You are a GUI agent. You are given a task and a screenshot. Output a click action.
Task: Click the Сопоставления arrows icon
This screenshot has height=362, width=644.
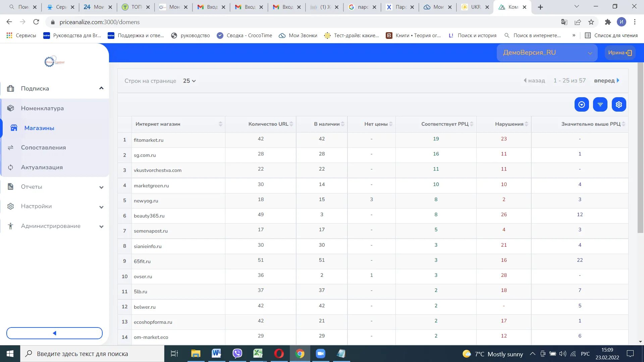[11, 147]
